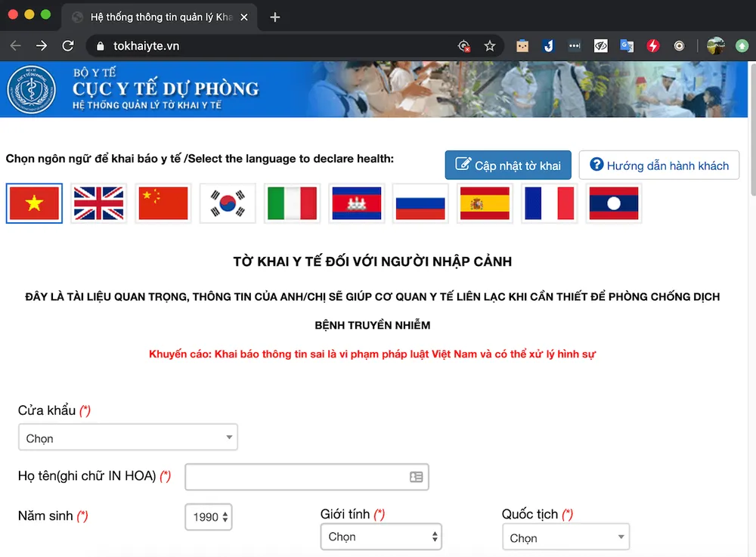Choose the United Kingdom flag for English

(98, 203)
